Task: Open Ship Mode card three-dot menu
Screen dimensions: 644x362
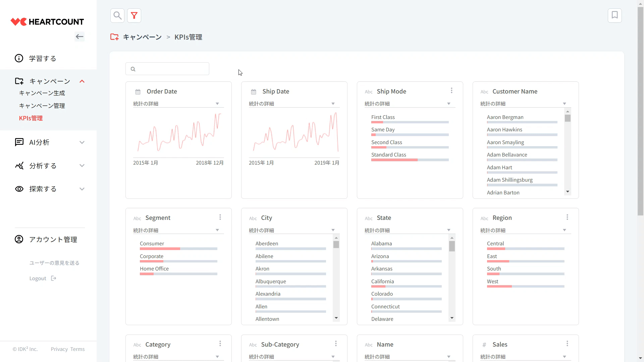Action: pyautogui.click(x=451, y=90)
